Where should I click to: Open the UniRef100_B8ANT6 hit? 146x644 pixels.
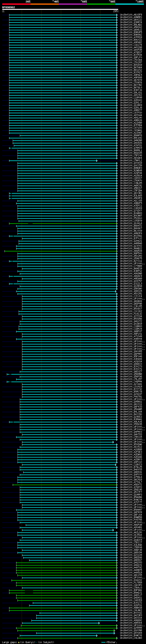point(131,135)
